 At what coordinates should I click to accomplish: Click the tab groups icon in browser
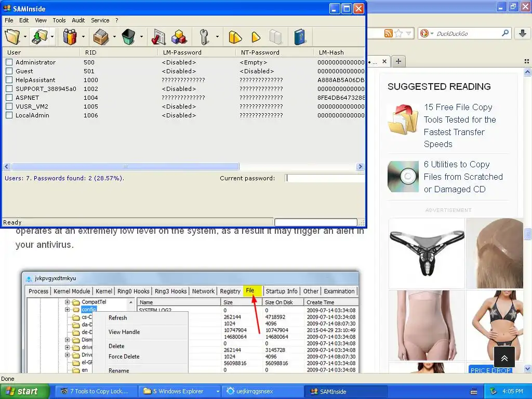click(x=527, y=61)
